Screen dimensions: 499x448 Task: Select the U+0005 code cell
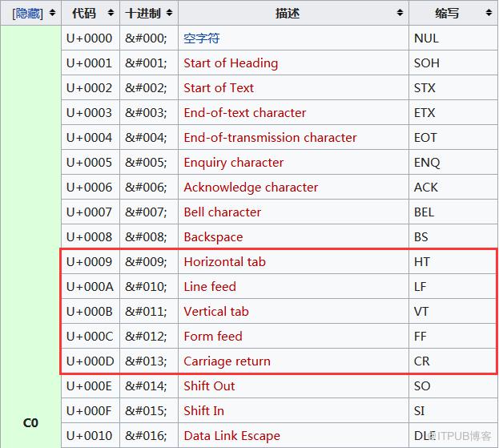[x=91, y=163]
